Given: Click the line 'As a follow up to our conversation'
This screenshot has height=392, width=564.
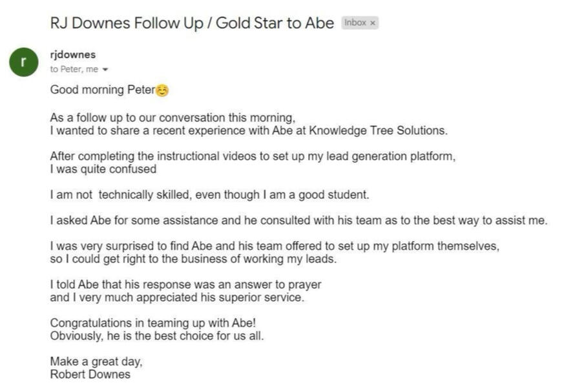Looking at the screenshot, I should coord(173,118).
